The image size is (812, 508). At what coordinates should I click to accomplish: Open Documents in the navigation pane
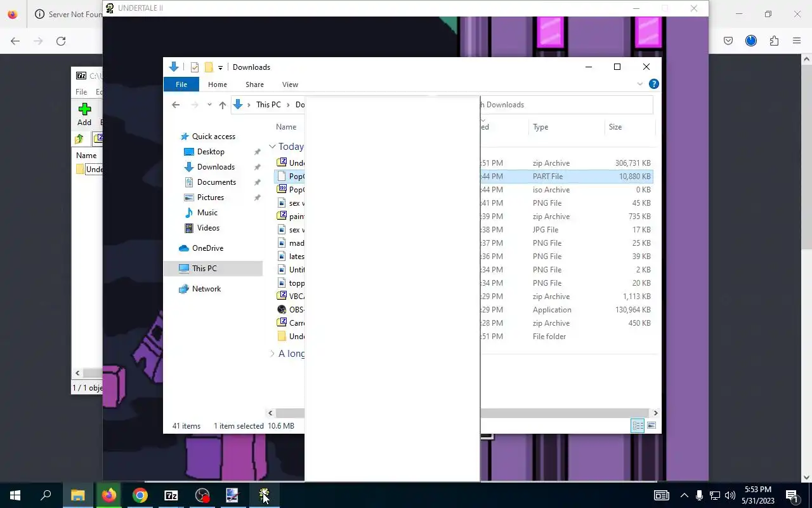[x=216, y=182]
